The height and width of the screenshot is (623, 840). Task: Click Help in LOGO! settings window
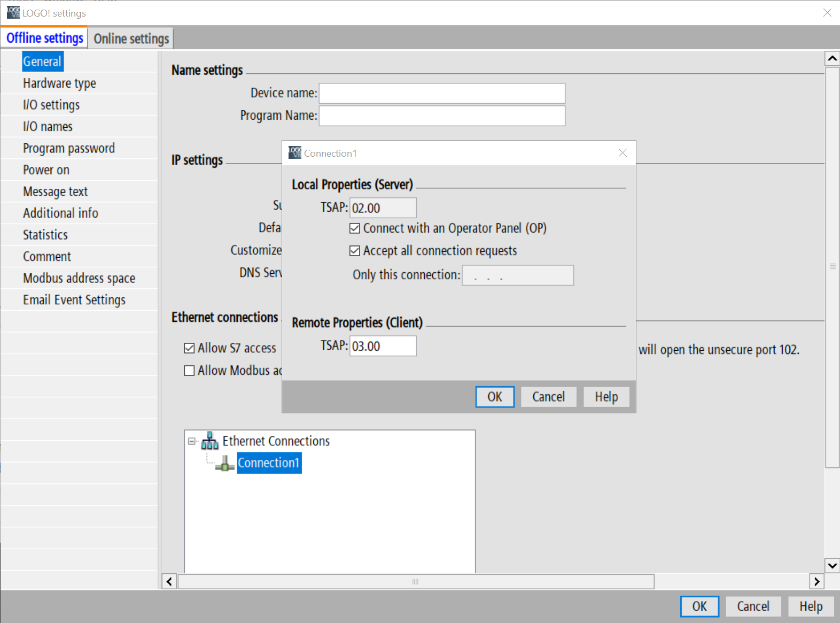(x=811, y=606)
